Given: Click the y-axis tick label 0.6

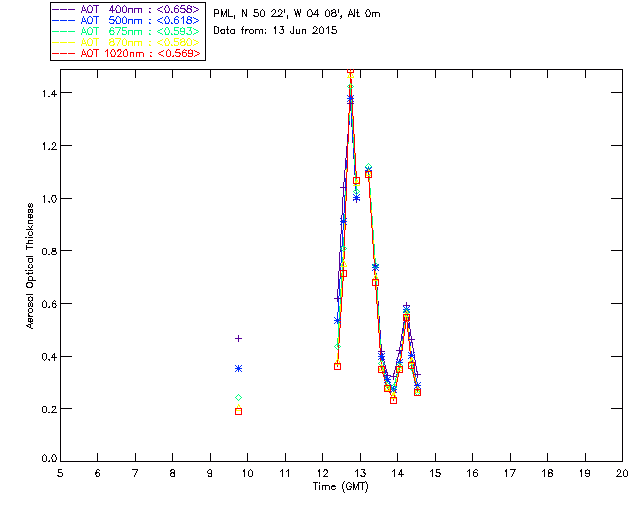Looking at the screenshot, I should [49, 304].
